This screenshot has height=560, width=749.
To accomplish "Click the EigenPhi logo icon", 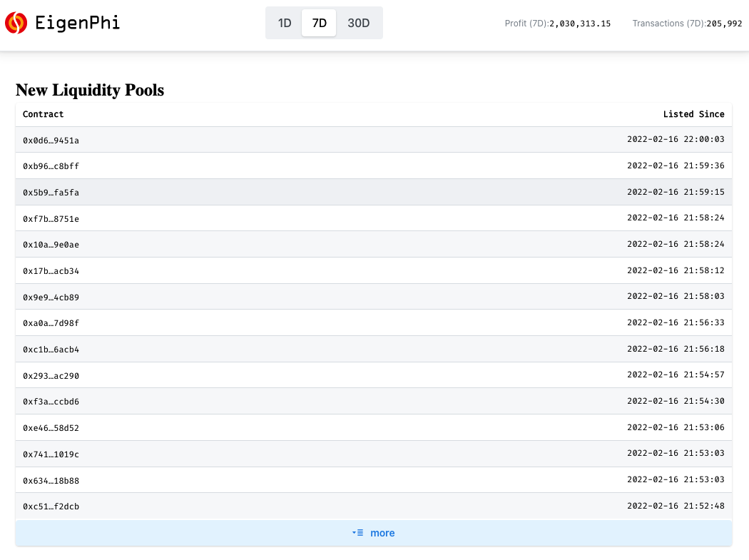I will 16,23.
